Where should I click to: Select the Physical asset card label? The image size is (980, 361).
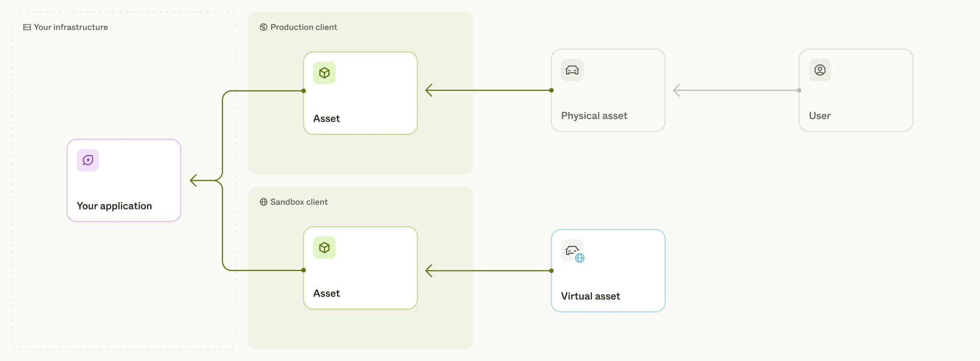[x=594, y=116]
